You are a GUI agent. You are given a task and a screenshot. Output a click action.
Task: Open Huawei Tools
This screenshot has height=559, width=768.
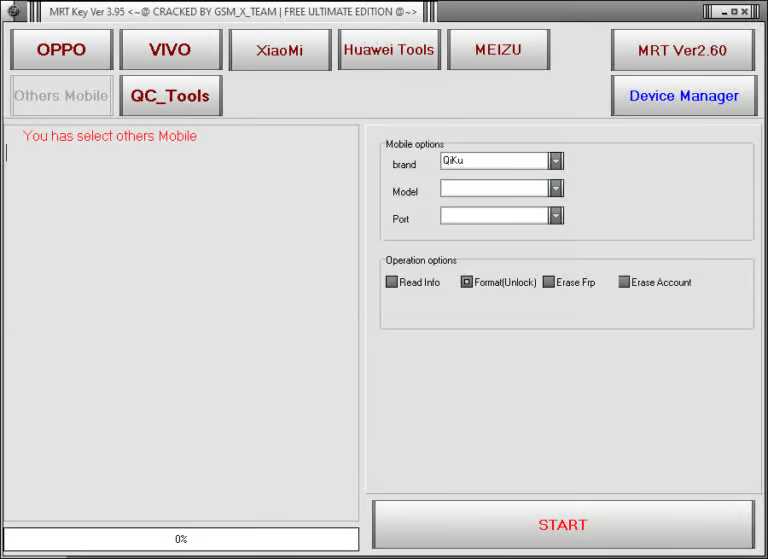[389, 50]
